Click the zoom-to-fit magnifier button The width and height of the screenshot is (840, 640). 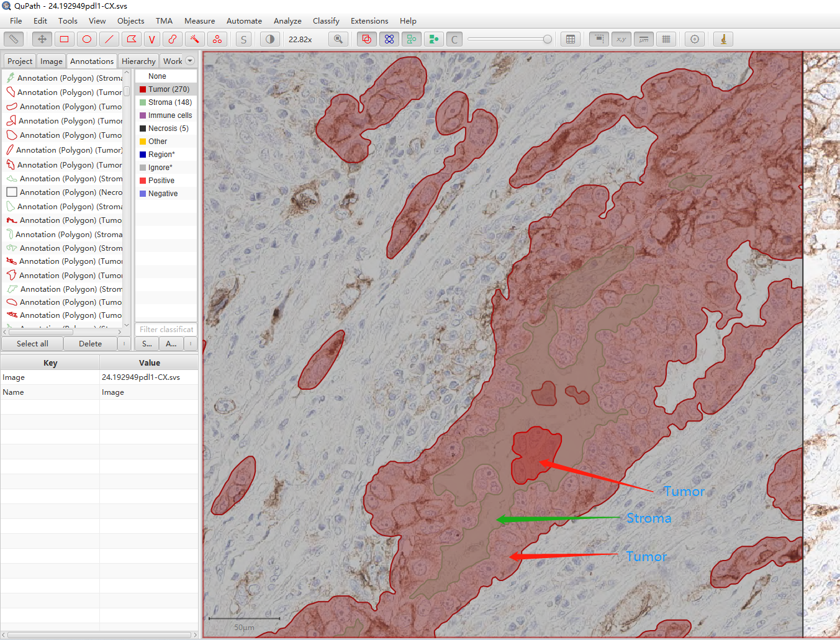pos(338,39)
